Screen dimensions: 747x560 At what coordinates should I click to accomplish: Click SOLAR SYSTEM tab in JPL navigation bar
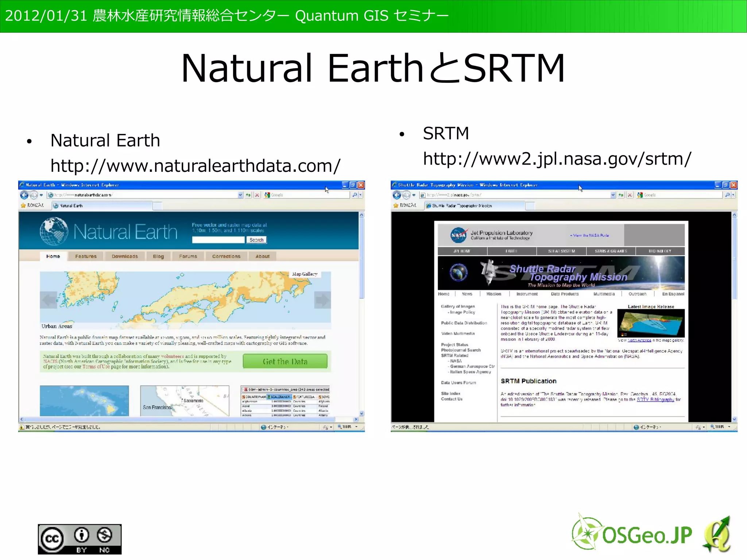point(561,251)
